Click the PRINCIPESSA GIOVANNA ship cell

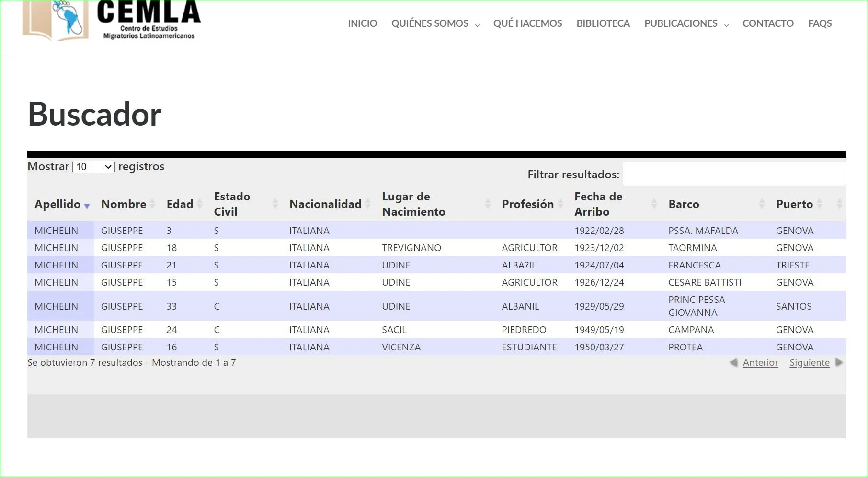(x=697, y=306)
